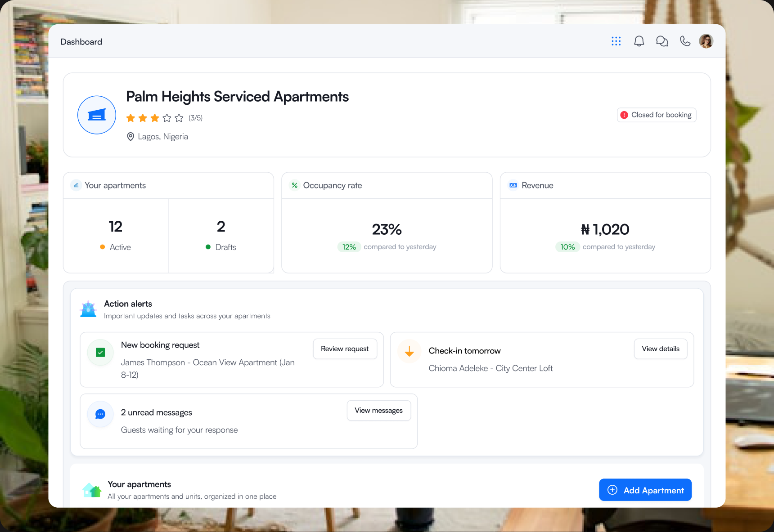Click the third filled rating star

click(x=155, y=118)
